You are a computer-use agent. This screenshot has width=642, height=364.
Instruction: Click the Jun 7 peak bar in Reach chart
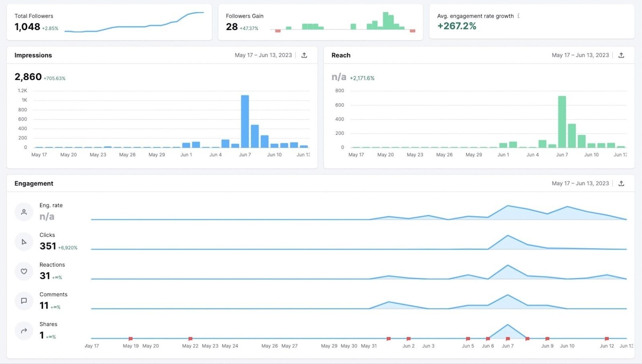tap(561, 120)
